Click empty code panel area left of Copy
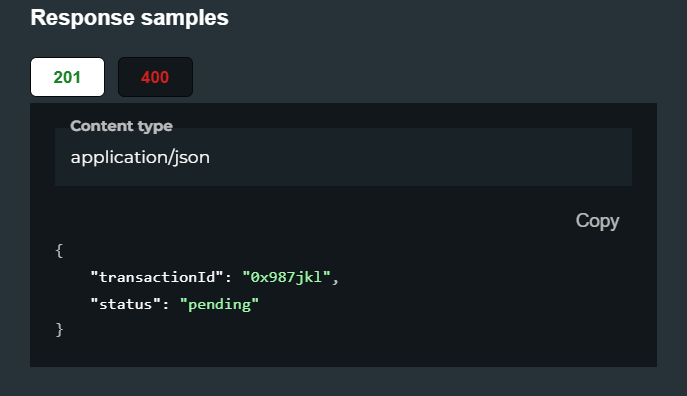Screen dimensions: 687x396 pyautogui.click(x=307, y=220)
